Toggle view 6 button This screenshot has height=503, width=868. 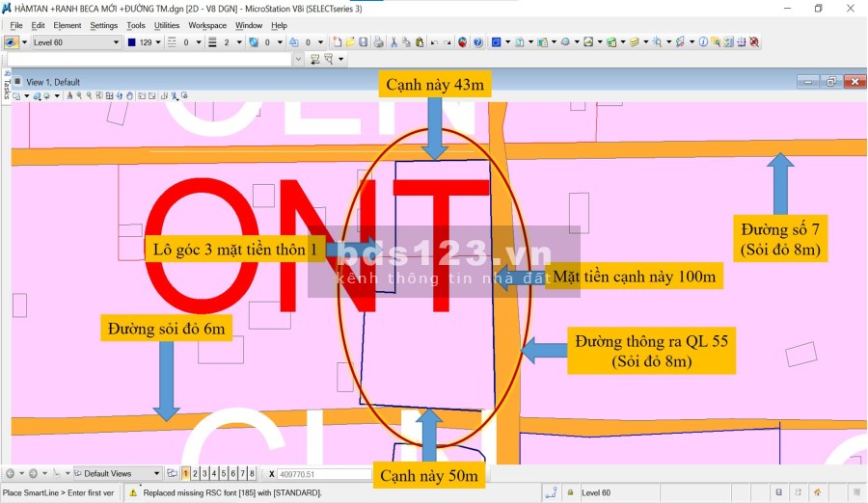pyautogui.click(x=233, y=474)
